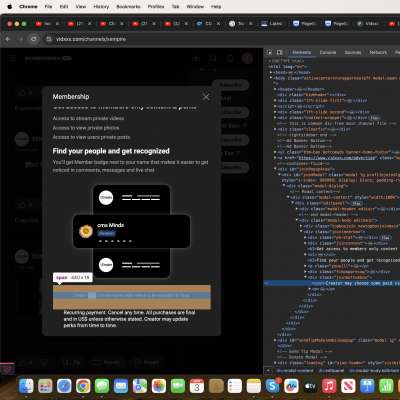Image resolution: width=400 pixels, height=400 pixels.
Task: Expand the script element in the DOM tree
Action: [x=275, y=106]
